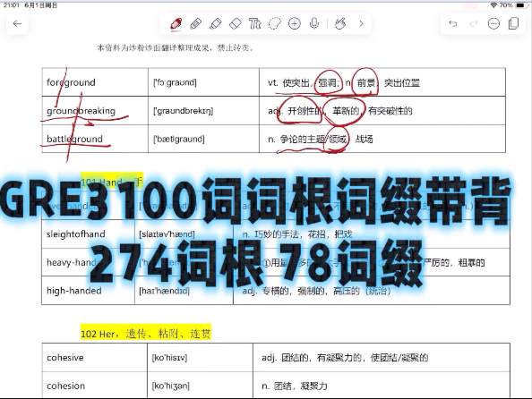Select the red pen tool
This screenshot has width=532, height=399.
click(176, 24)
